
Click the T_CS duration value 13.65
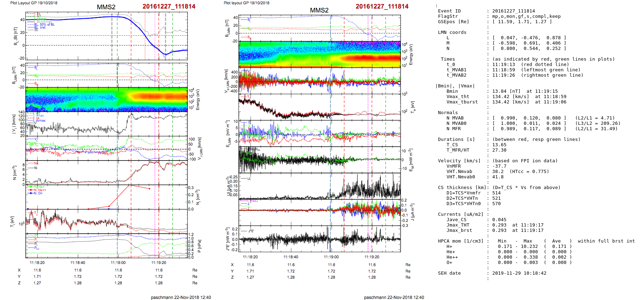(x=499, y=145)
